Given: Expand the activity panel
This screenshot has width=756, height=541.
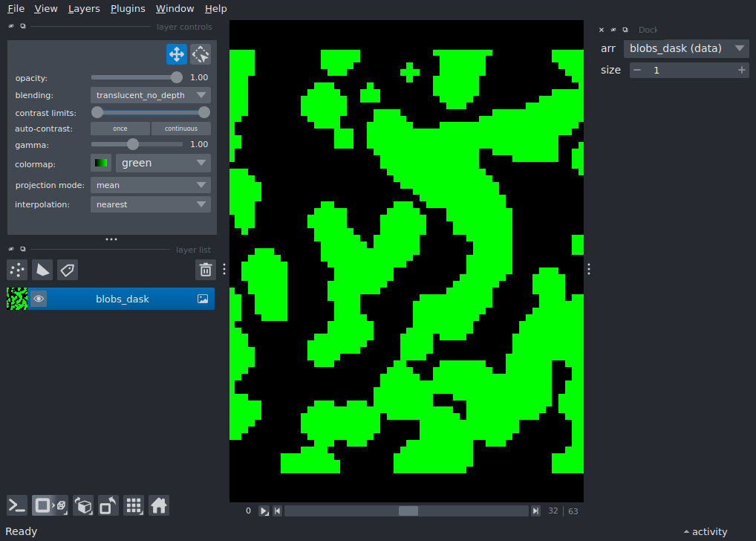Looking at the screenshot, I should tap(704, 531).
